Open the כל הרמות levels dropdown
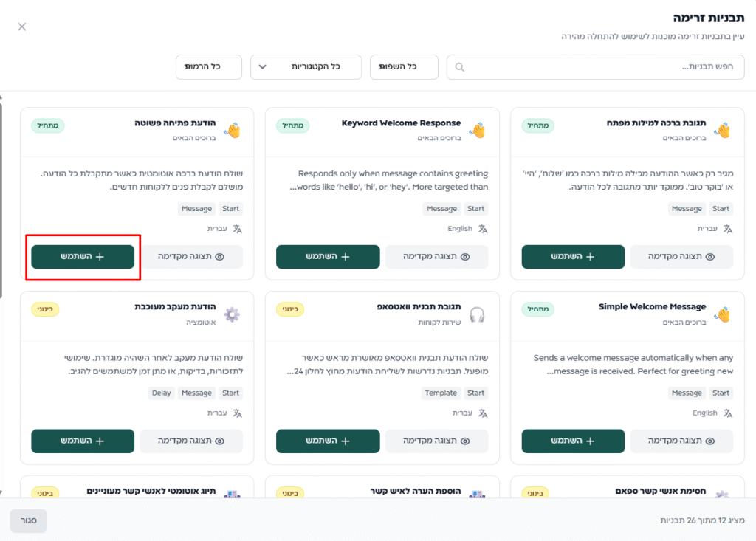Screen dimensions: 756x541 [x=209, y=67]
